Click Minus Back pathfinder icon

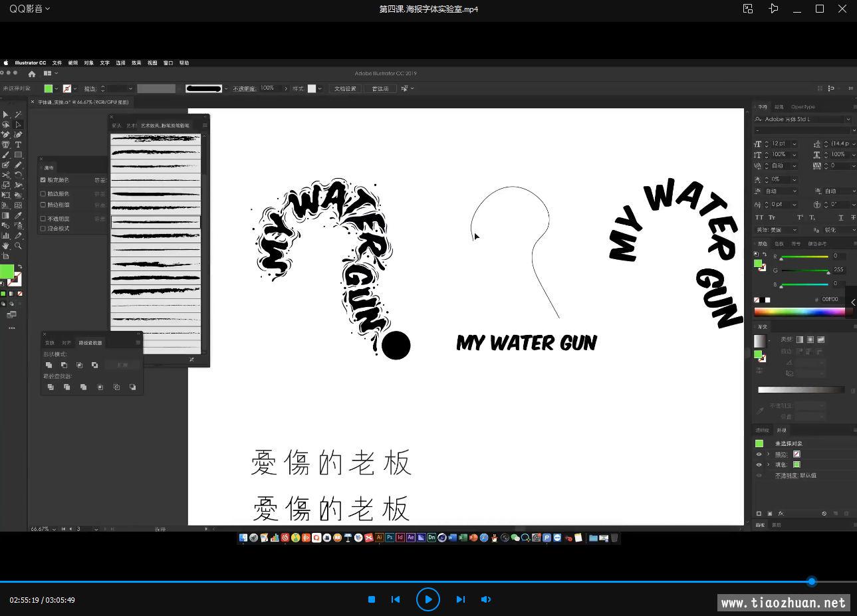point(133,387)
